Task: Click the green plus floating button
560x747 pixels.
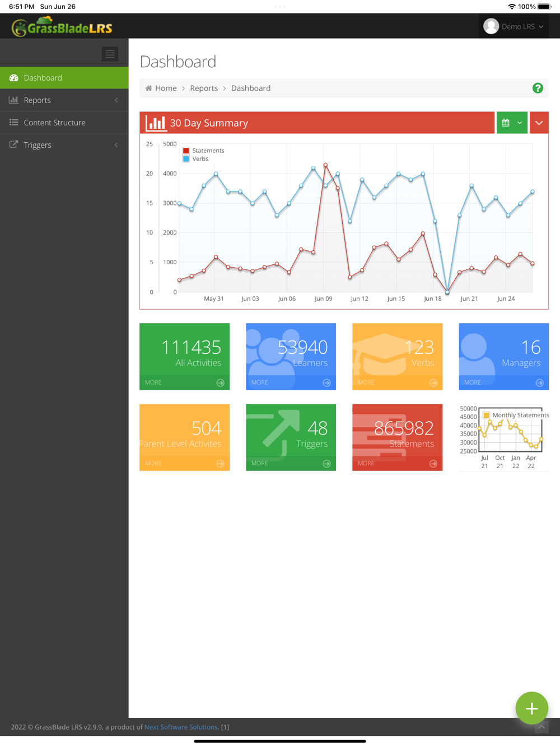Action: (x=531, y=708)
